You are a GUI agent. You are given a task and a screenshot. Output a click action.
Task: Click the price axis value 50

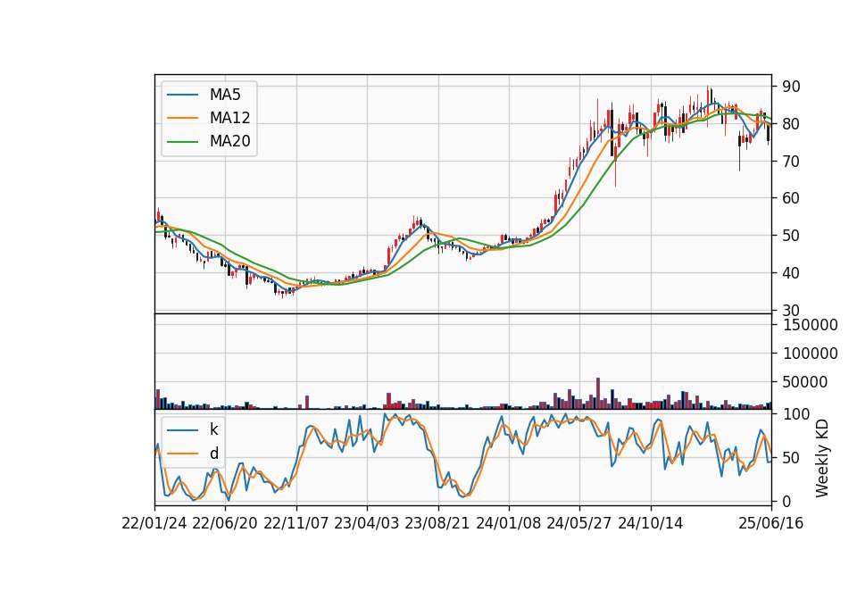pos(791,236)
